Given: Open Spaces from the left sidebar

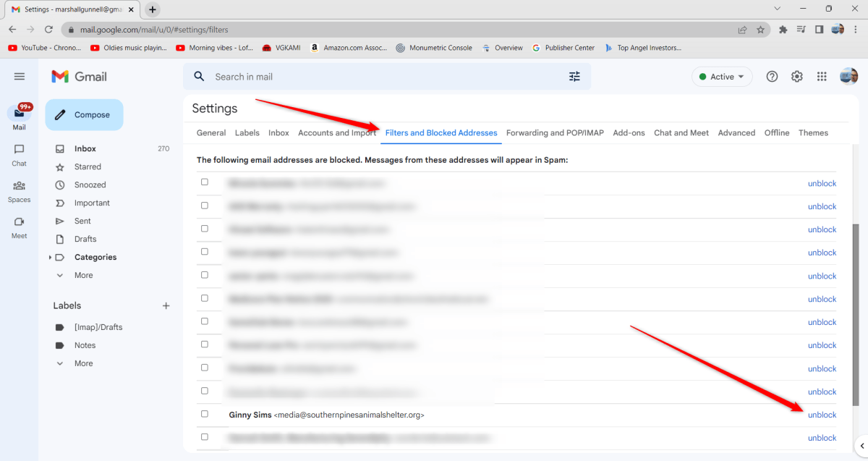Looking at the screenshot, I should tap(18, 188).
